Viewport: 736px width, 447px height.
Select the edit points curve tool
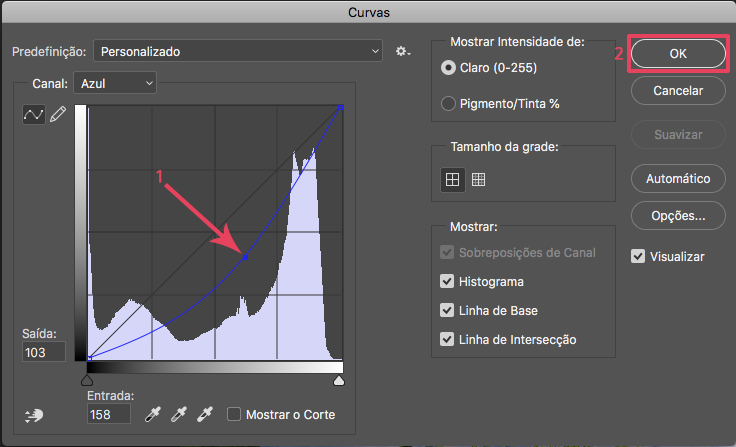click(34, 114)
